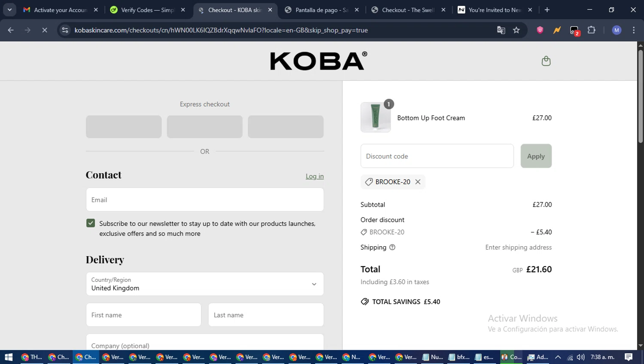Switch to Pantalla de pago tab

(322, 9)
